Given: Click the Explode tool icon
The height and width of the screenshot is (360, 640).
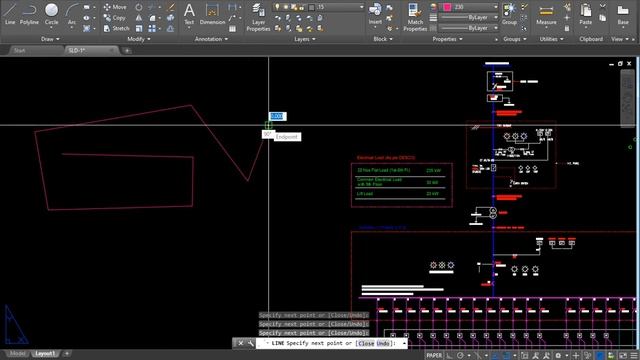Looking at the screenshot, I should pyautogui.click(x=171, y=18).
